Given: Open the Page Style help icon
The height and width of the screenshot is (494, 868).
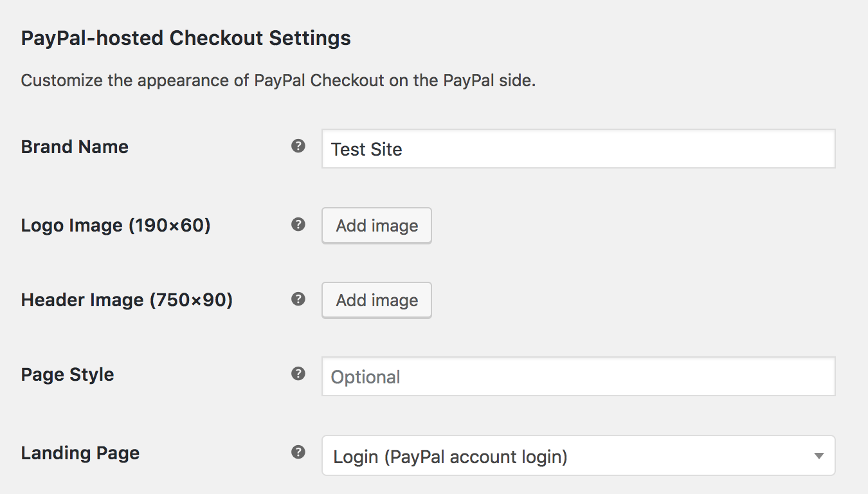Looking at the screenshot, I should (x=298, y=374).
